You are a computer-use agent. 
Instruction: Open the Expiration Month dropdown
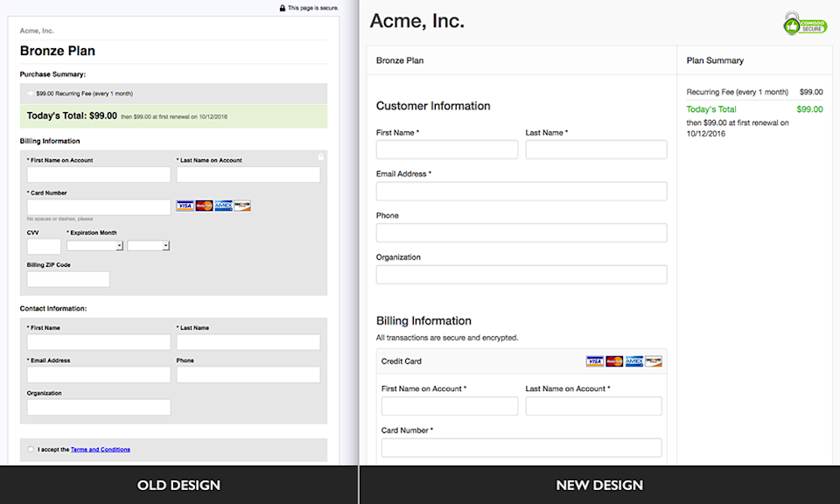[x=94, y=246]
